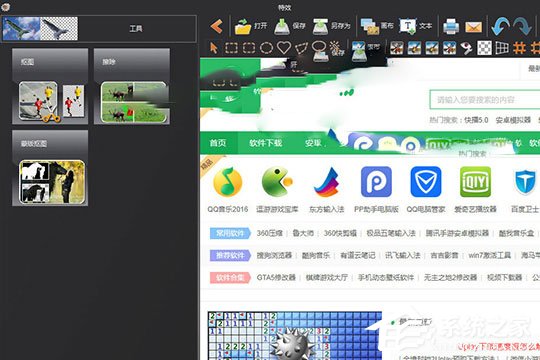Open the 极品五笔输入法 link
540x360 pixels.
coord(391,233)
